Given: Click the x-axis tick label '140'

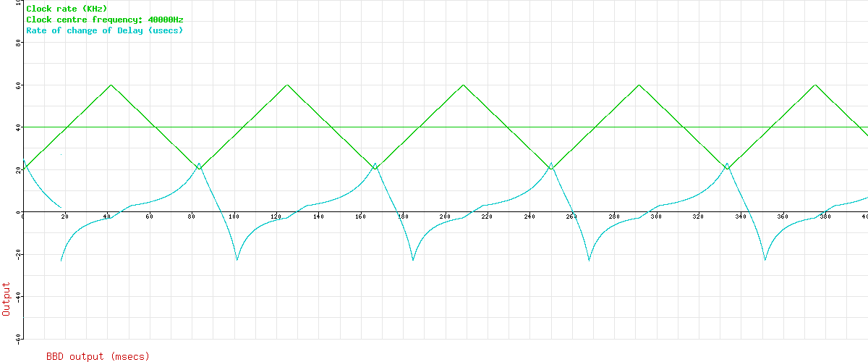Looking at the screenshot, I should pos(318,216).
